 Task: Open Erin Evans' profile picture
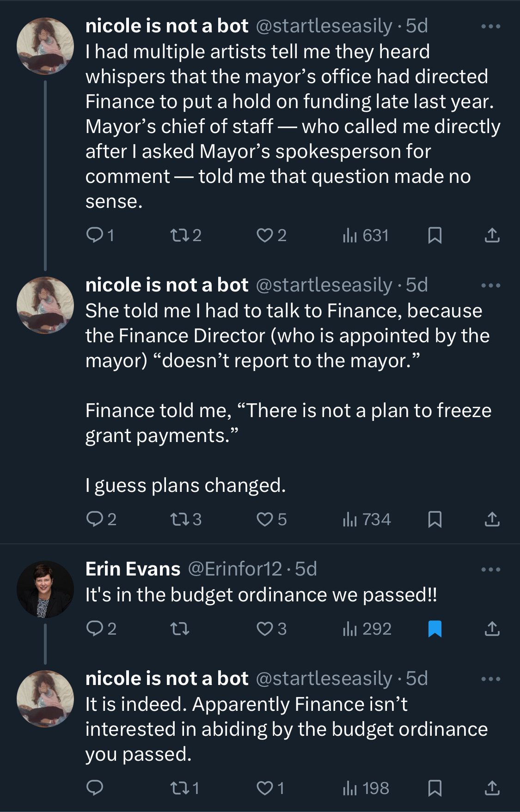[45, 589]
